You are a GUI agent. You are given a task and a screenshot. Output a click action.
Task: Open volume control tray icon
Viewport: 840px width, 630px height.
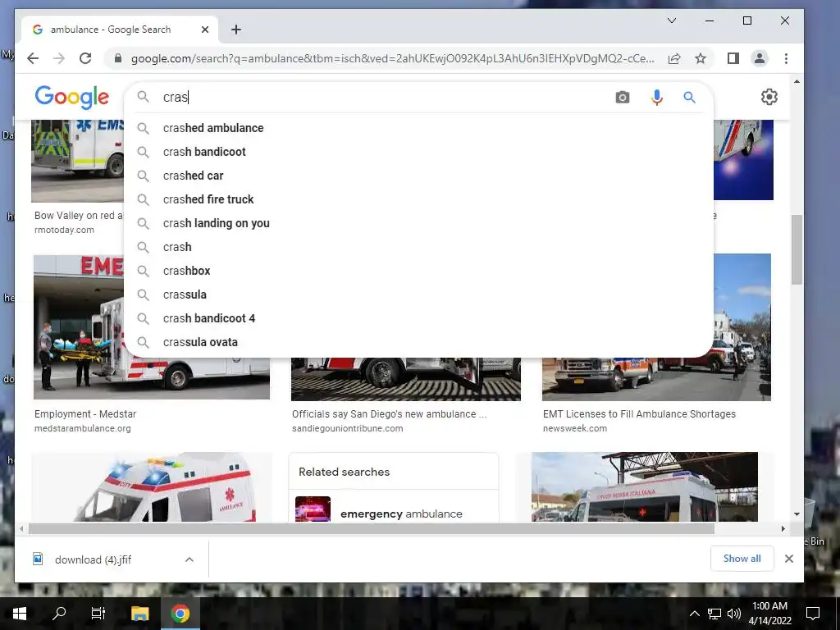coord(734,614)
